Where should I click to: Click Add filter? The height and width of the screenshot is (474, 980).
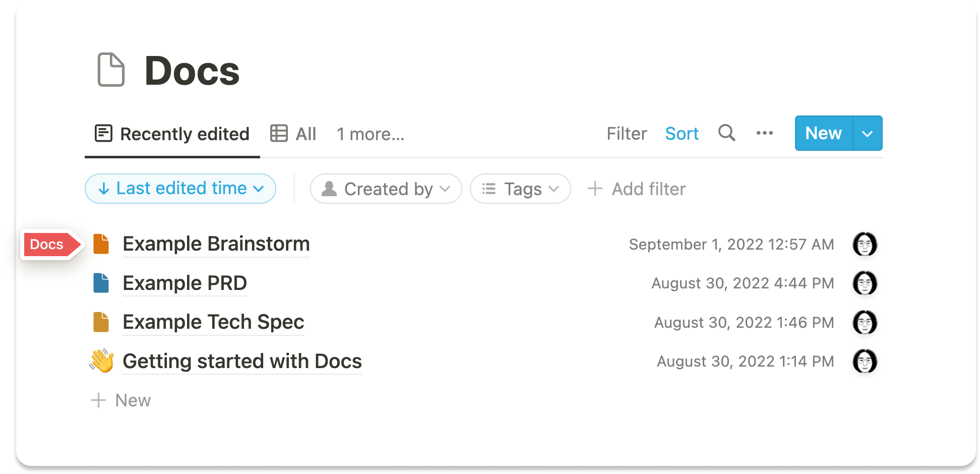click(x=637, y=189)
